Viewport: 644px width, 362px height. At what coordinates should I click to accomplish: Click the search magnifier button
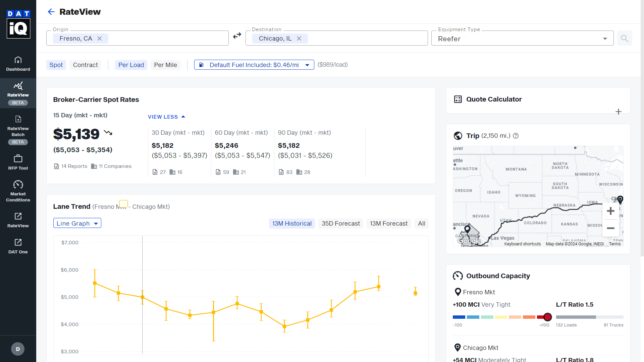coord(625,38)
